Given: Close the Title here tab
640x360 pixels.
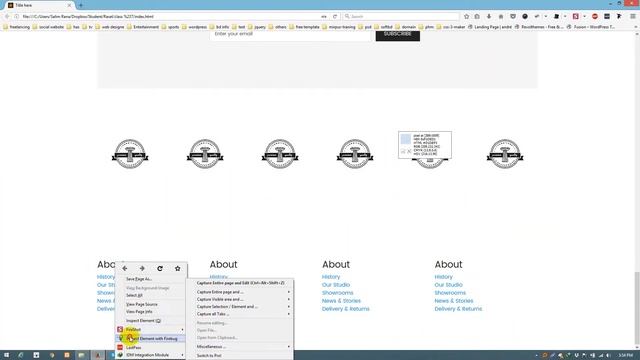Looking at the screenshot, I should 69,5.
